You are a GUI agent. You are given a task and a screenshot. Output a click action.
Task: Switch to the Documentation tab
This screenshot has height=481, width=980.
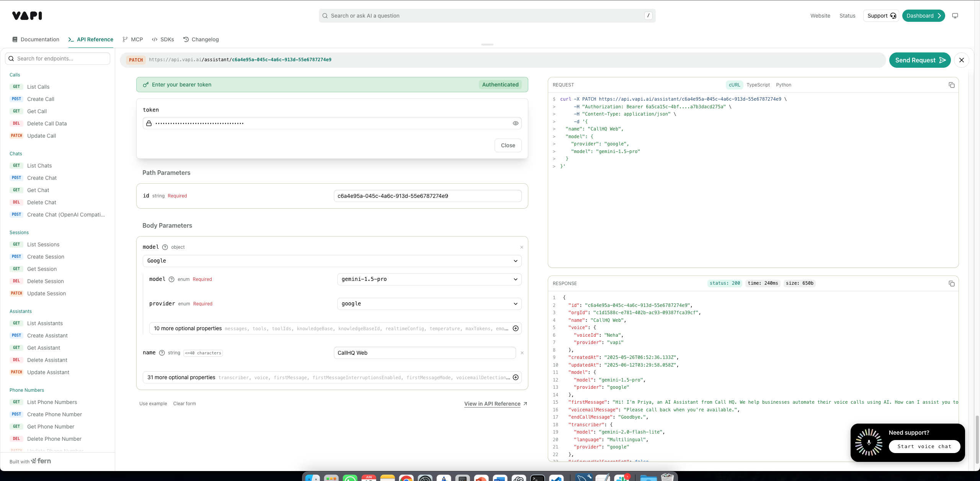click(x=36, y=39)
